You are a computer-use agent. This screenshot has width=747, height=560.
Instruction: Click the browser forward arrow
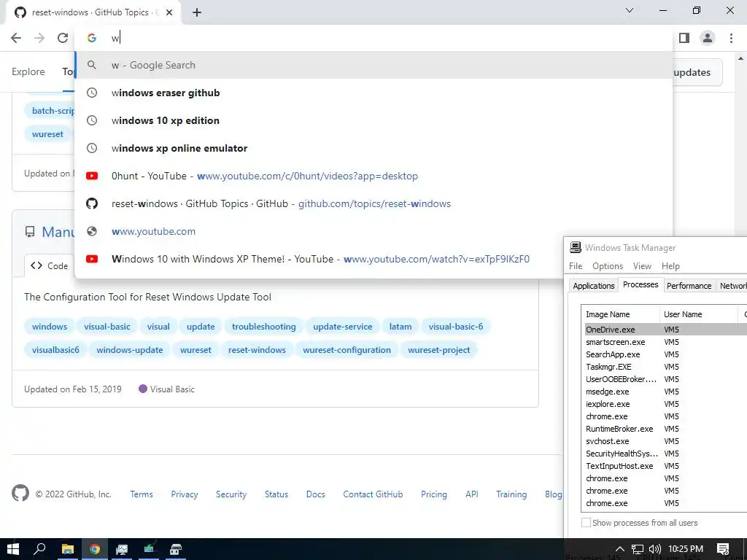coord(39,38)
